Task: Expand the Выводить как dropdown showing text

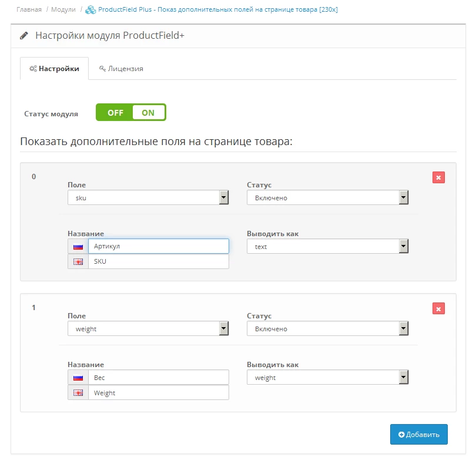Action: coord(327,247)
